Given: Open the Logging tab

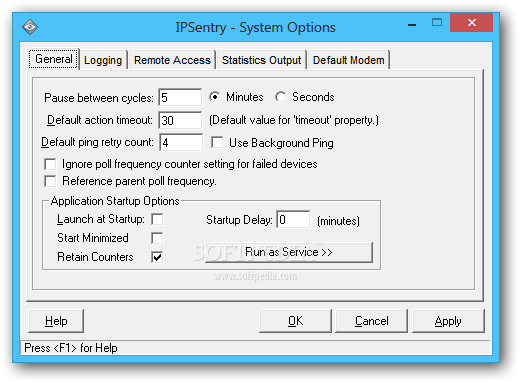Looking at the screenshot, I should pyautogui.click(x=103, y=60).
